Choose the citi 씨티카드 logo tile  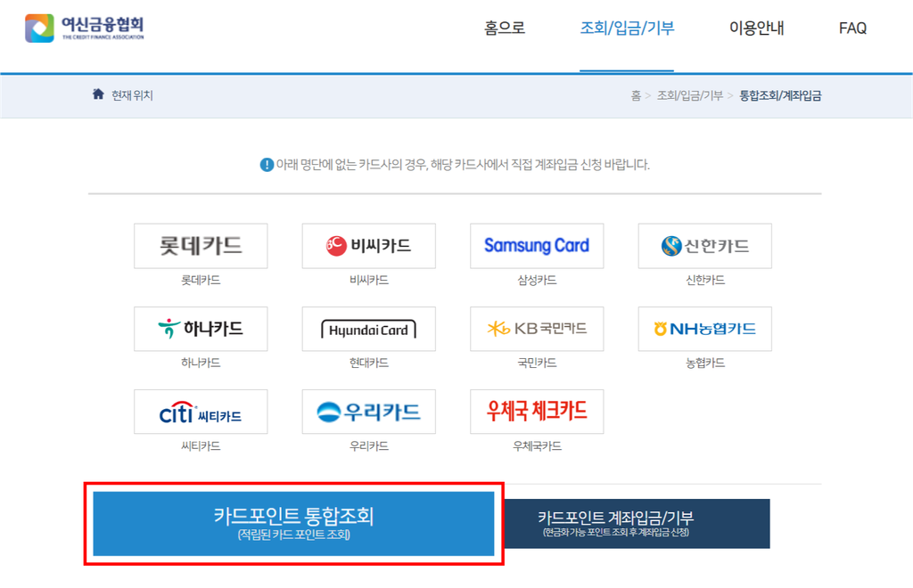201,412
